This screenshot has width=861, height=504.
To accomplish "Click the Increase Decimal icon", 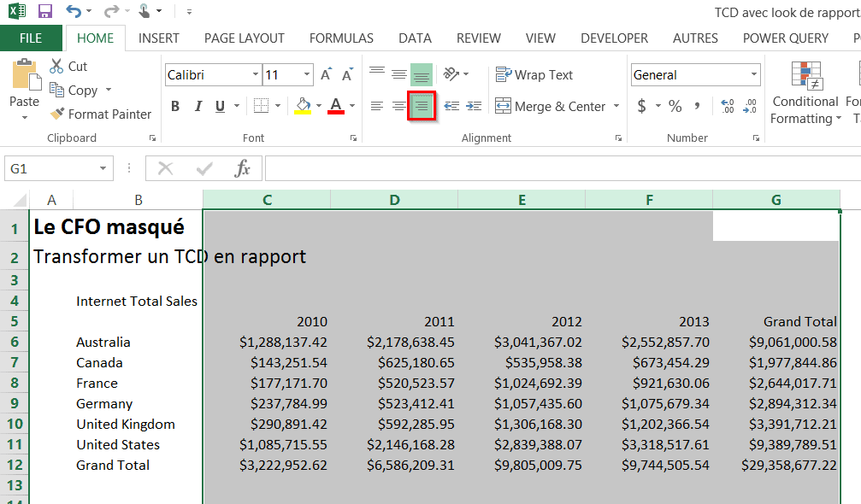I will tap(728, 106).
